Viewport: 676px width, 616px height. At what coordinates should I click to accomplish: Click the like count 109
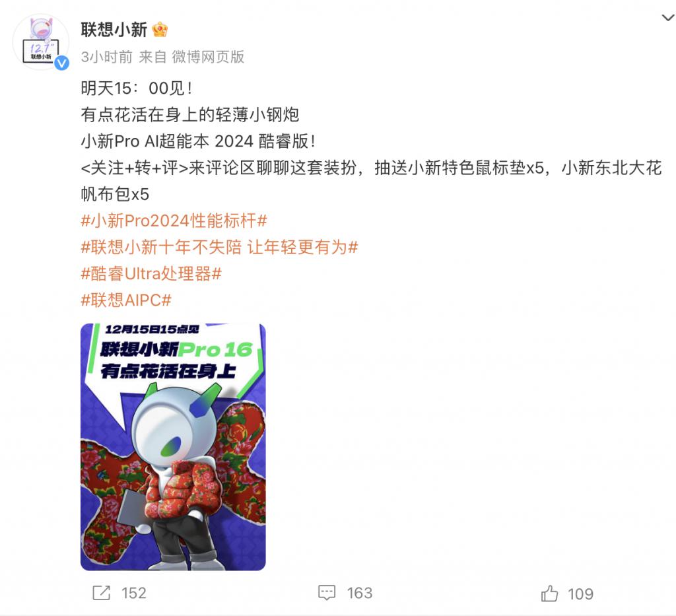[x=581, y=594]
